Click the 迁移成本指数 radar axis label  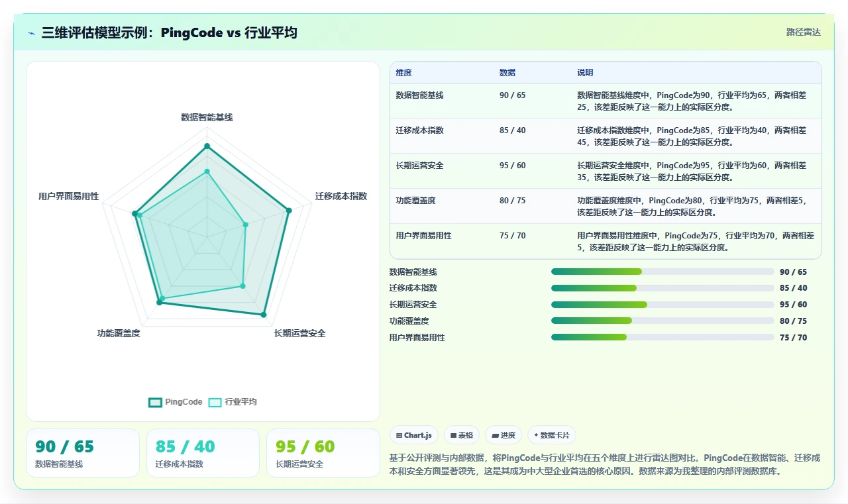tap(341, 196)
